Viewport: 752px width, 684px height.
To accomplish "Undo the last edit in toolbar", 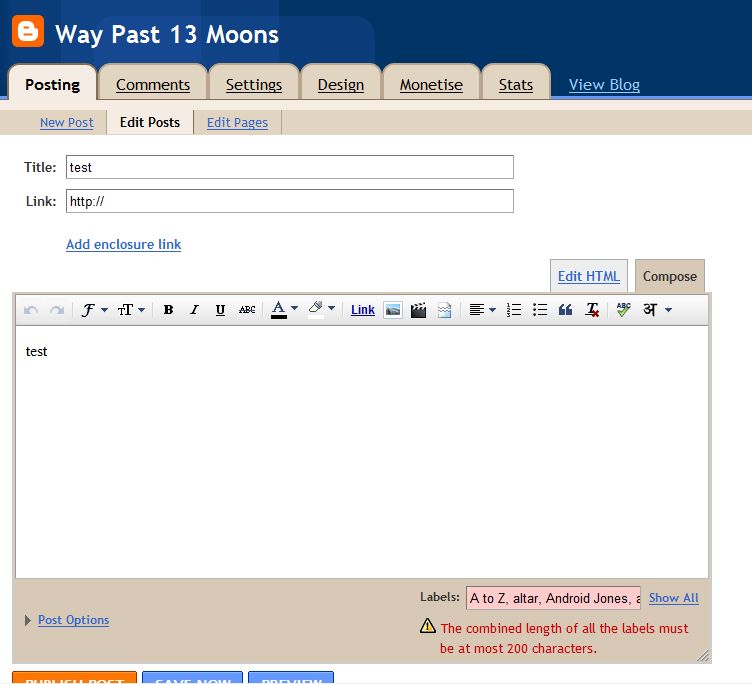I will (31, 310).
